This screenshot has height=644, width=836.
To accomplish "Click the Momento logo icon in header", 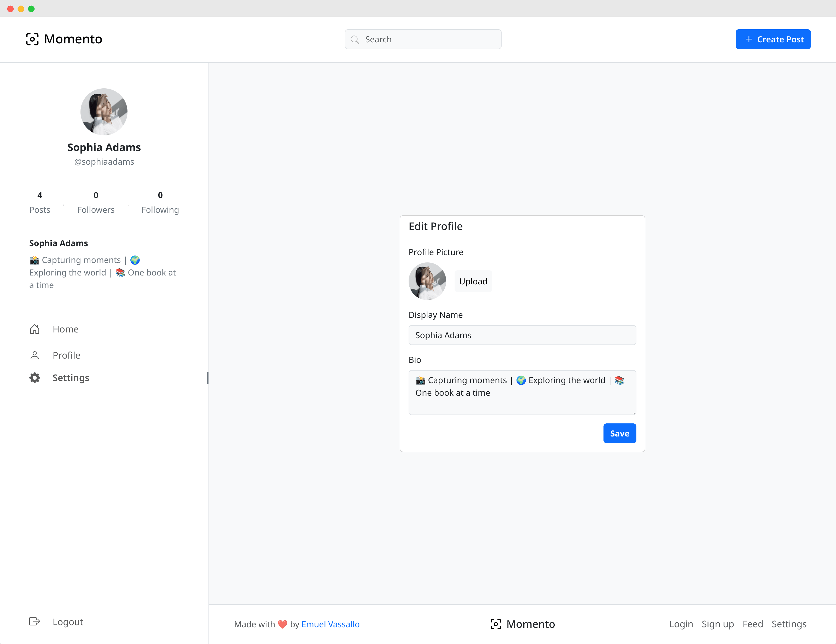I will [32, 39].
